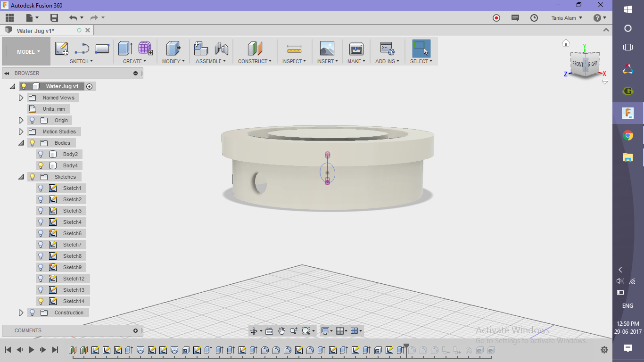Toggle visibility bulb of Body4

41,165
